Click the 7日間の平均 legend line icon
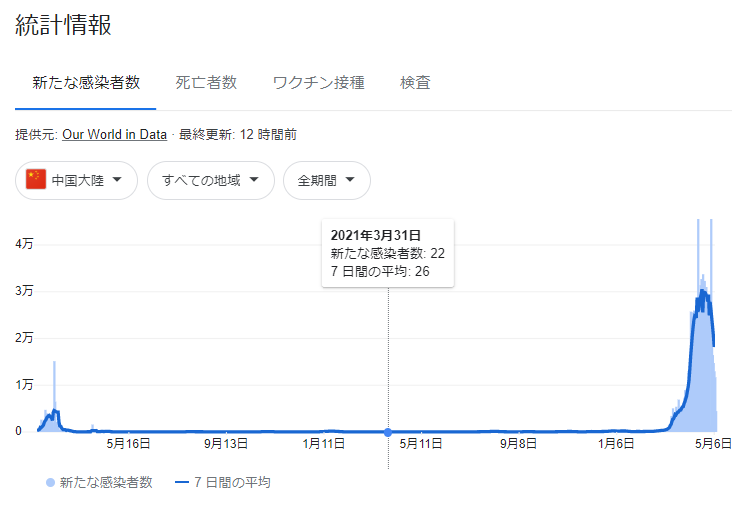Image resolution: width=753 pixels, height=505 pixels. pyautogui.click(x=182, y=482)
